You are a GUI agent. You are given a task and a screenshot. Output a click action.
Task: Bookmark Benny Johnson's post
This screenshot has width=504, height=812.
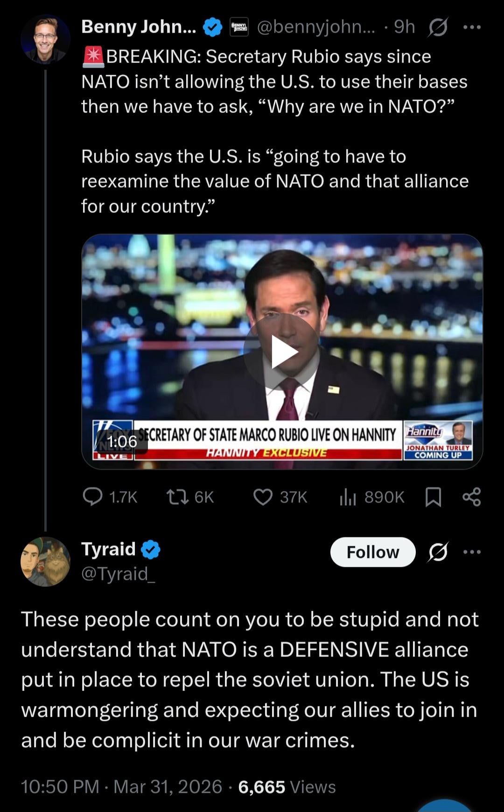pos(434,497)
